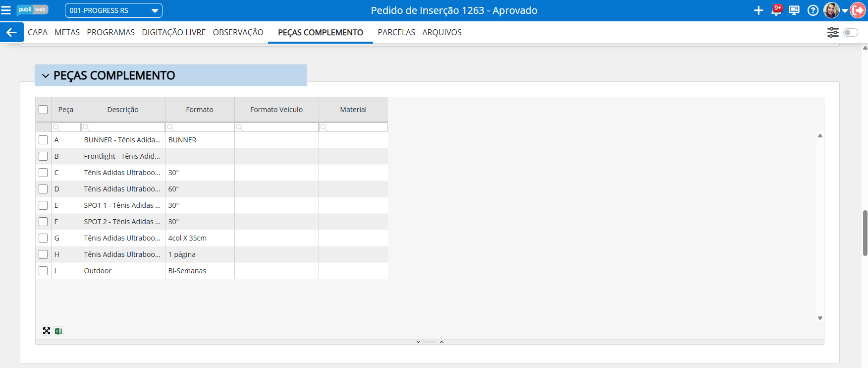
Task: Click the monitor screen icon in header
Action: (x=794, y=10)
